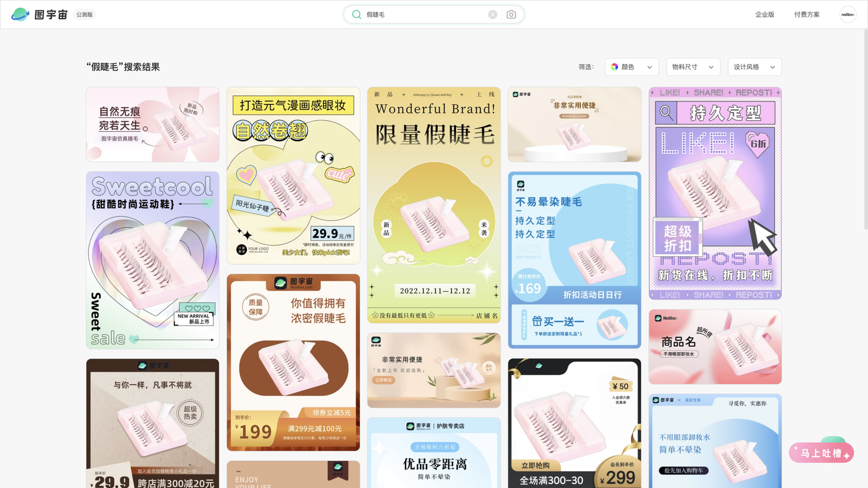Open the 你值得拥有浓密假睫毛 template
Screen dimensions: 868x488
point(293,363)
